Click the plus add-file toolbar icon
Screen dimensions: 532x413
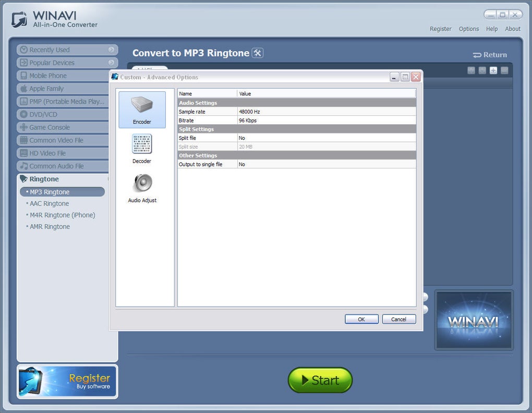coord(493,70)
